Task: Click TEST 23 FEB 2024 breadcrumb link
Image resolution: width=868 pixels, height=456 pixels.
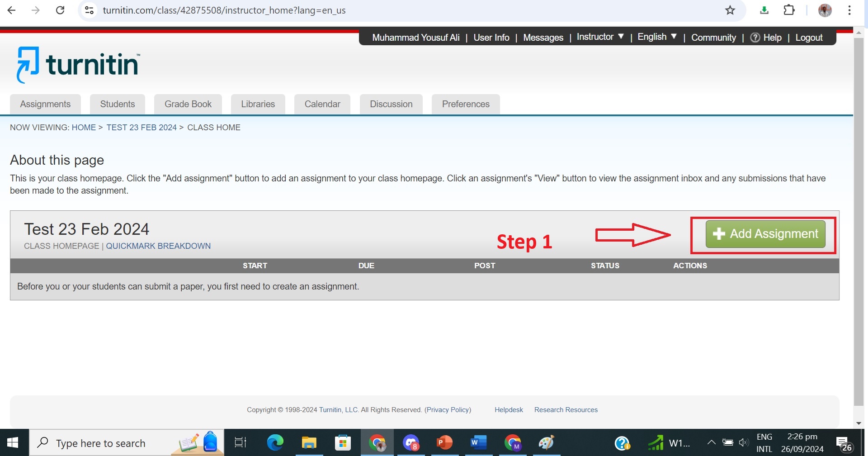Action: 142,128
